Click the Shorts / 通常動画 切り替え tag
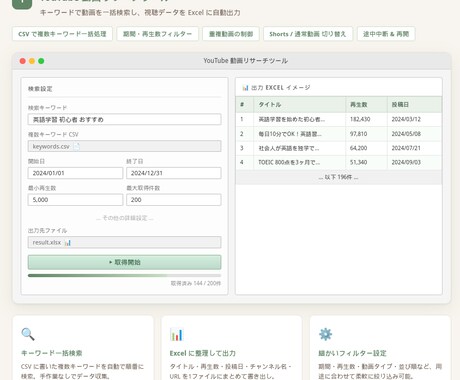Image resolution: width=460 pixels, height=380 pixels. coord(308,34)
